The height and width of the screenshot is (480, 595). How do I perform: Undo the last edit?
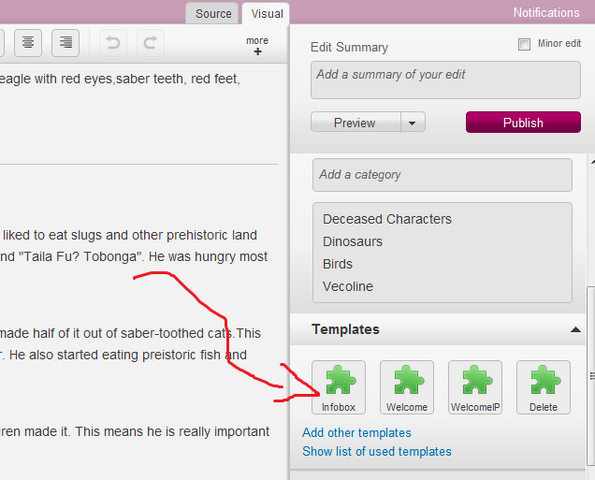point(113,42)
